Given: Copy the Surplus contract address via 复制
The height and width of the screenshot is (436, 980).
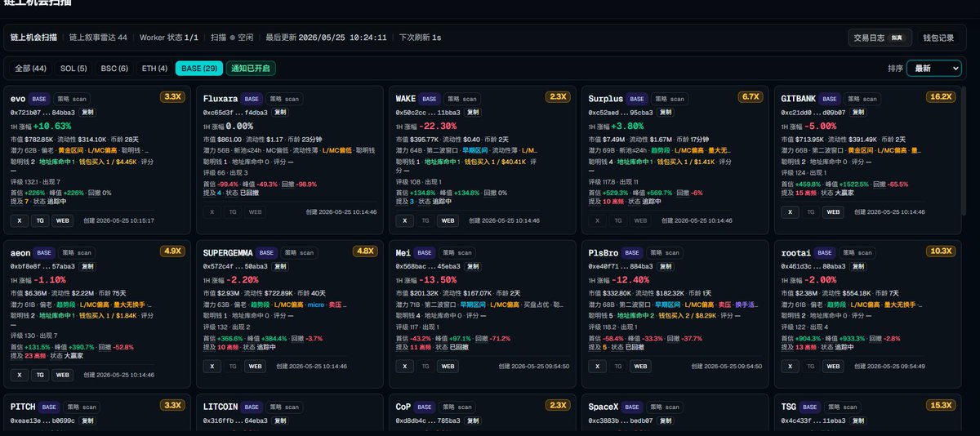Looking at the screenshot, I should pyautogui.click(x=667, y=112).
